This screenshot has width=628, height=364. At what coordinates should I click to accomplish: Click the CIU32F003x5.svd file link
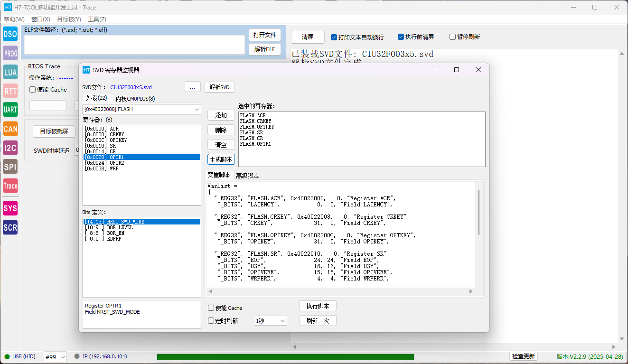[131, 87]
